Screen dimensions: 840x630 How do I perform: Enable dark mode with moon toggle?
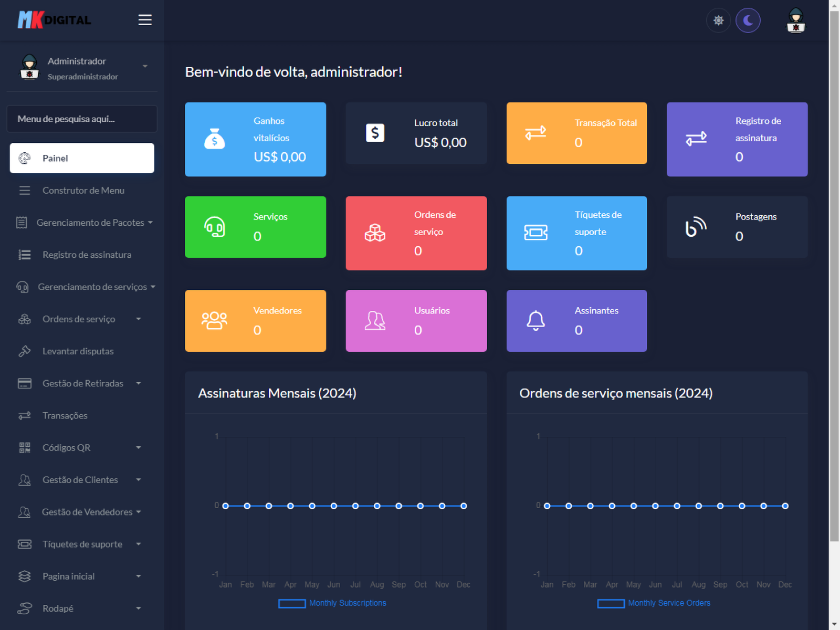[x=748, y=20]
